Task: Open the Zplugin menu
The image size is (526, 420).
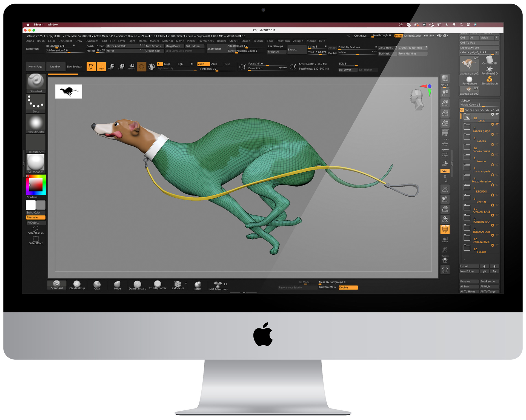Action: coord(298,41)
